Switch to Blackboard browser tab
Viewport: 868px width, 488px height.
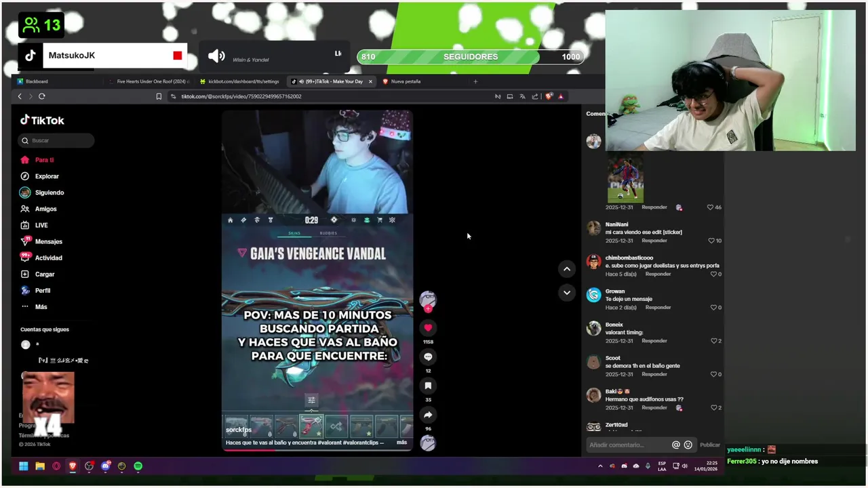point(59,81)
